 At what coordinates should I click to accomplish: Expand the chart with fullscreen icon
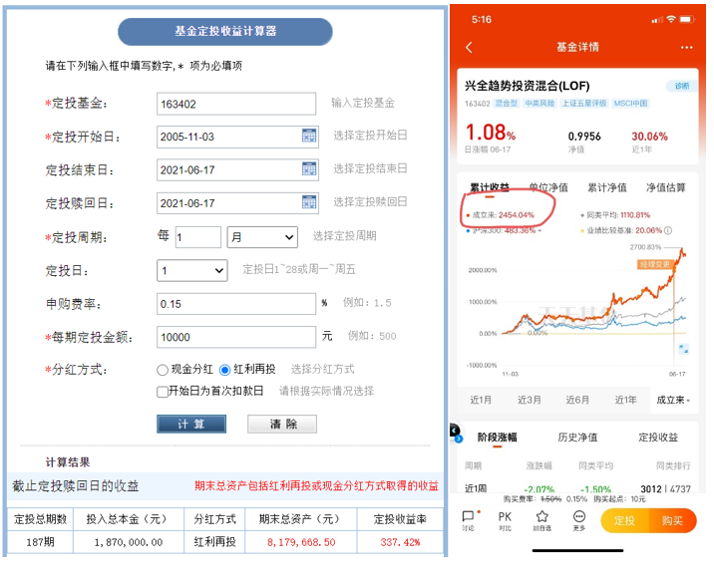[683, 349]
